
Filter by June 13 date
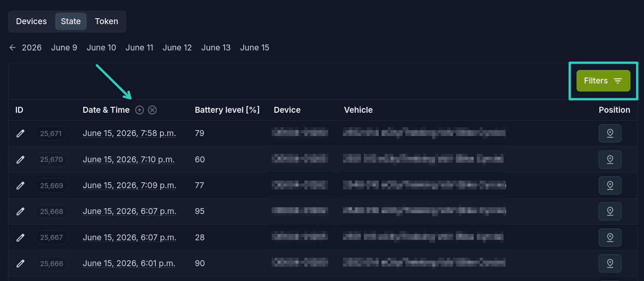[216, 48]
